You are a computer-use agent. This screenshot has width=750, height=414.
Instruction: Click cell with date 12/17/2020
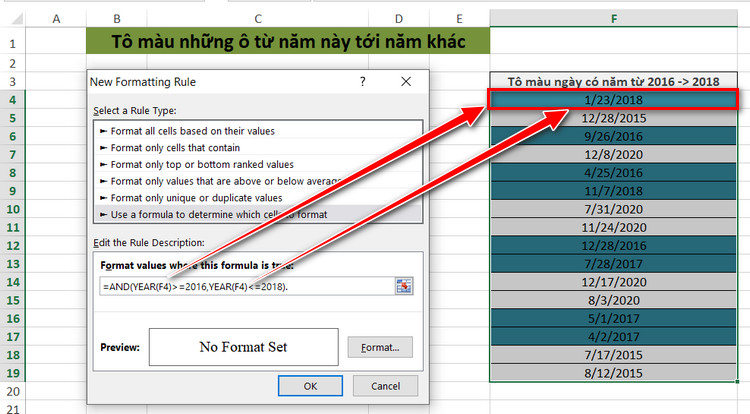[614, 282]
